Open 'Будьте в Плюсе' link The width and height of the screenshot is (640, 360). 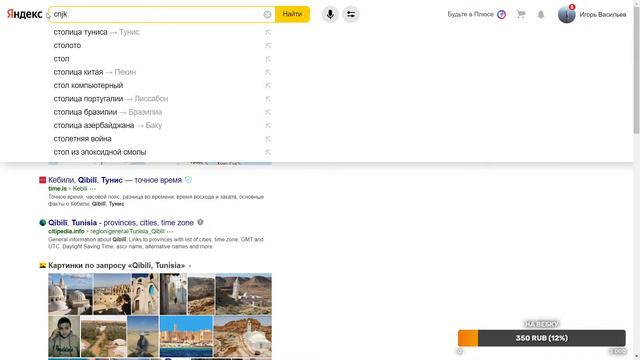pos(470,14)
